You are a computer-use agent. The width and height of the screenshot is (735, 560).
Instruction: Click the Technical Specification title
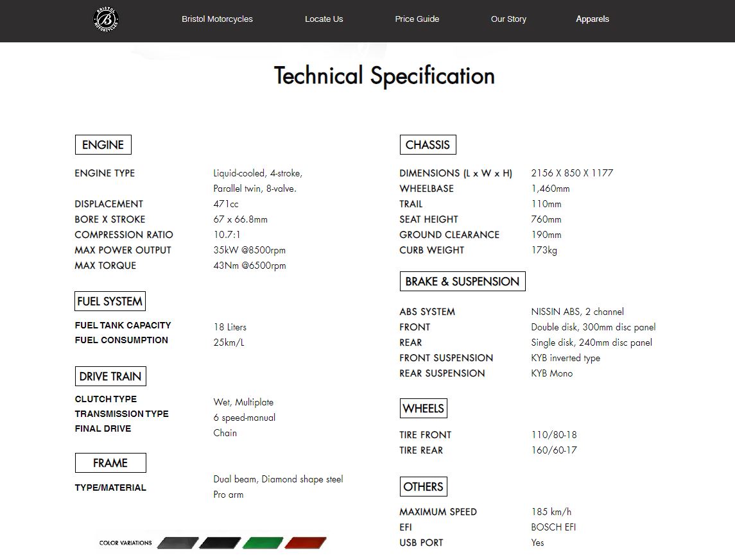pos(385,76)
